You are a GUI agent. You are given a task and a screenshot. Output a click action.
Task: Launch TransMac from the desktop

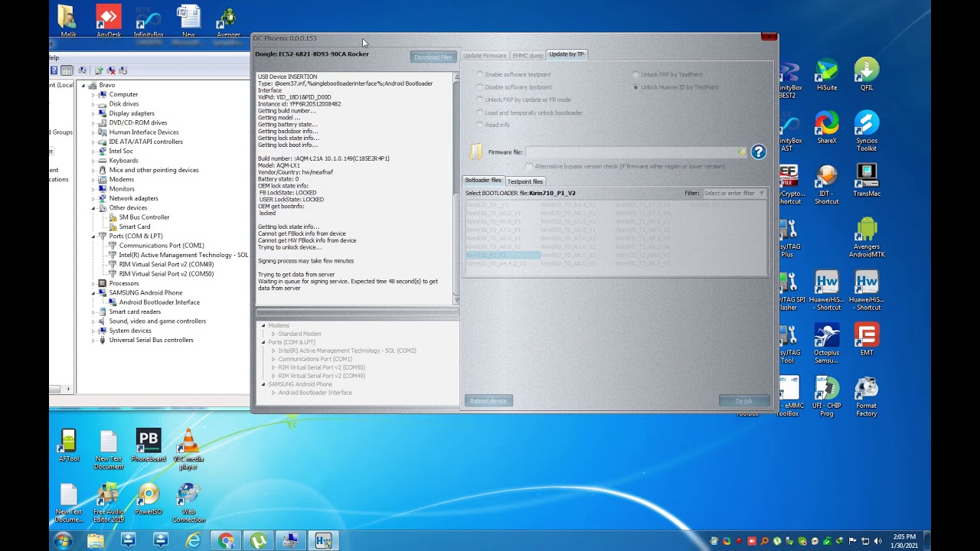867,180
